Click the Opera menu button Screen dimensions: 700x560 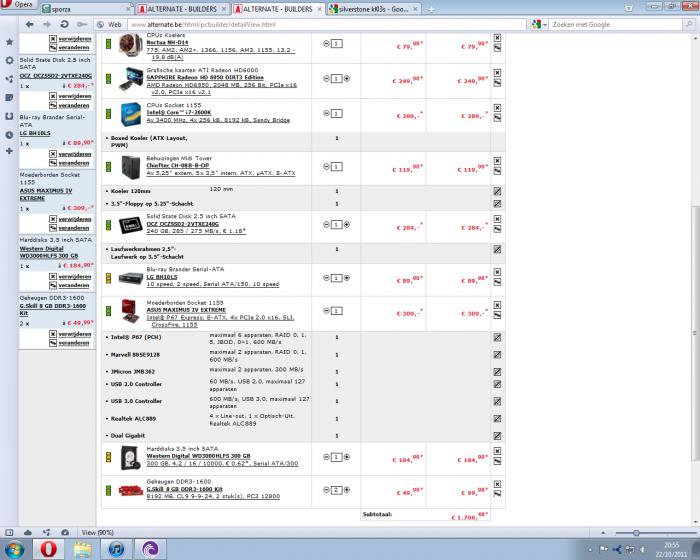(x=18, y=5)
